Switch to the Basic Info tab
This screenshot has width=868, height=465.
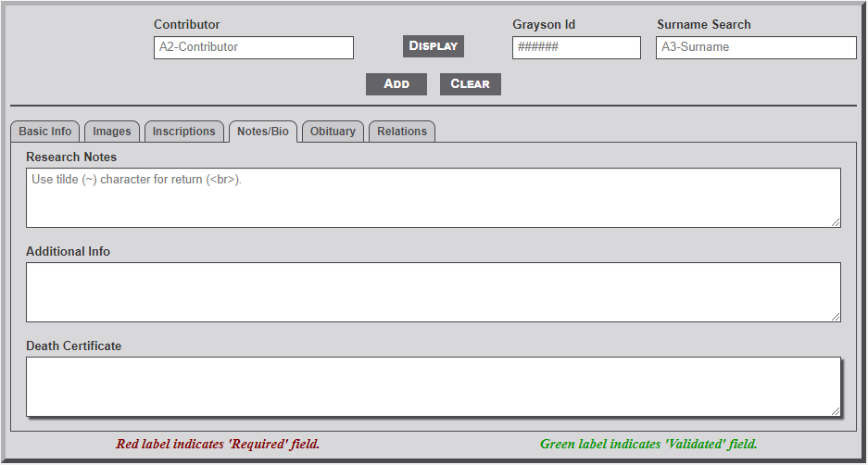coord(45,132)
